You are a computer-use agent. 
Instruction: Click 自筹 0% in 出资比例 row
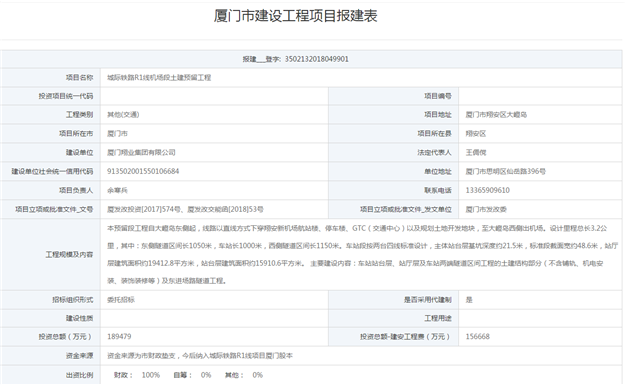pyautogui.click(x=193, y=375)
